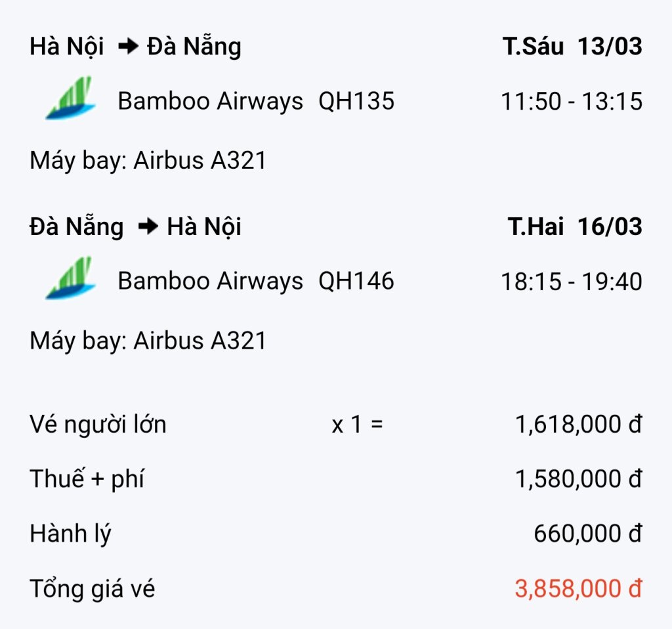Click the adult ticket price 1,618,000 đ

pyautogui.click(x=579, y=425)
